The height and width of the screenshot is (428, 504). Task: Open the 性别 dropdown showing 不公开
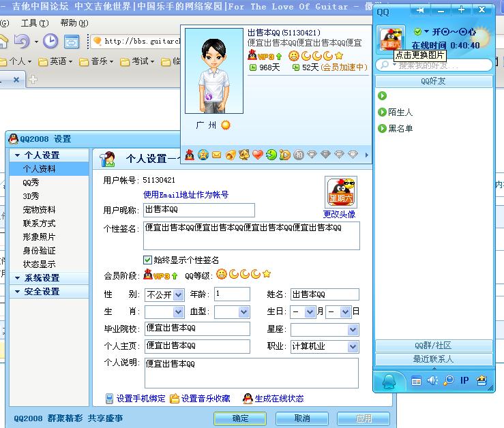[179, 295]
